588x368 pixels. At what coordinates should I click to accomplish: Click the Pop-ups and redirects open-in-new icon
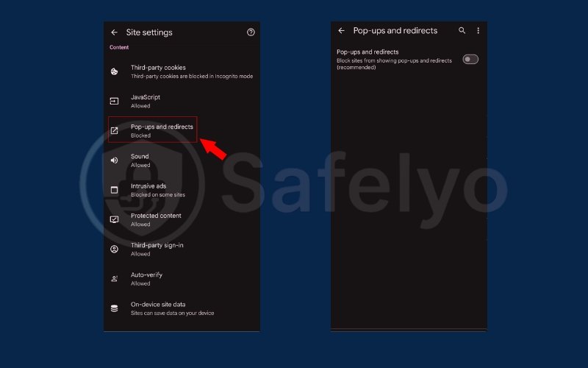pos(115,131)
